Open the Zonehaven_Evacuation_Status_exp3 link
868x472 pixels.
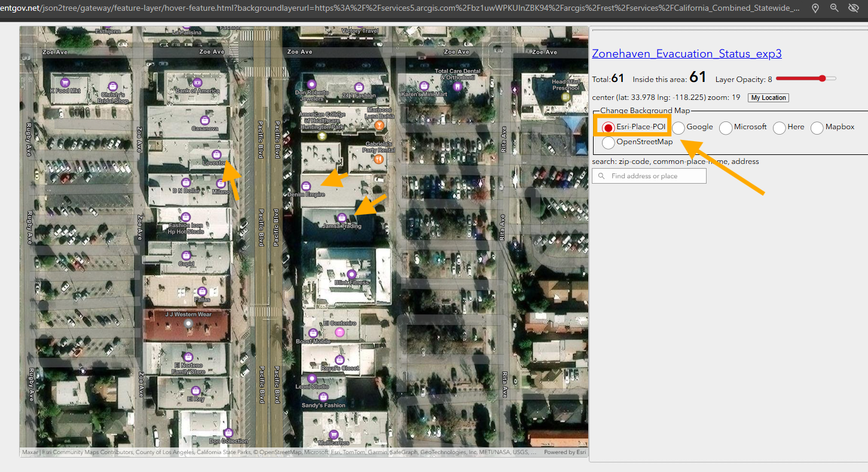[x=687, y=54]
